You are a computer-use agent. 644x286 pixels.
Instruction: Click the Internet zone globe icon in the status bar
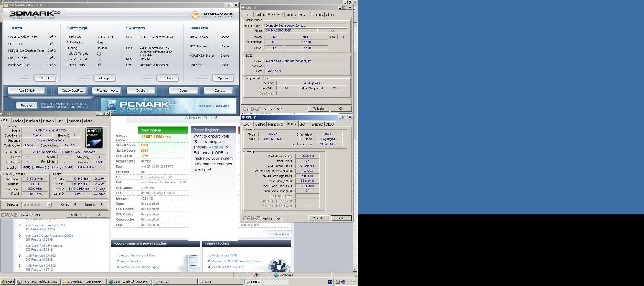276,275
